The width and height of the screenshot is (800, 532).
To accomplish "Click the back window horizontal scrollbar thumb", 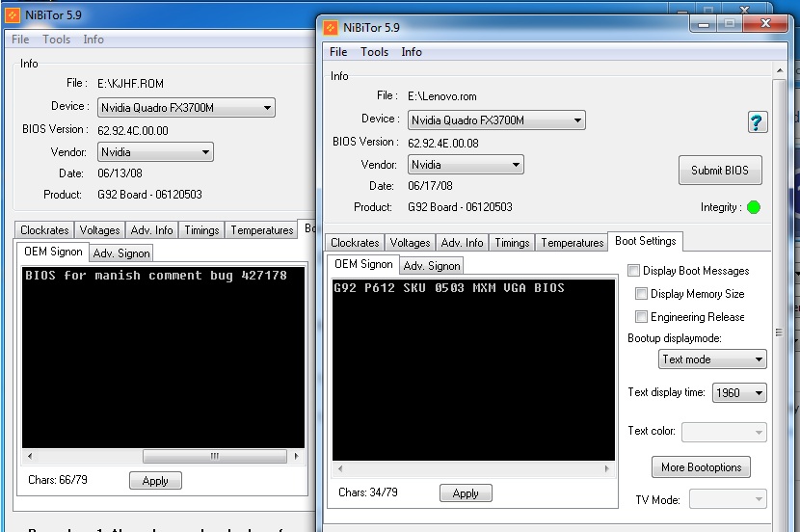I will (214, 456).
